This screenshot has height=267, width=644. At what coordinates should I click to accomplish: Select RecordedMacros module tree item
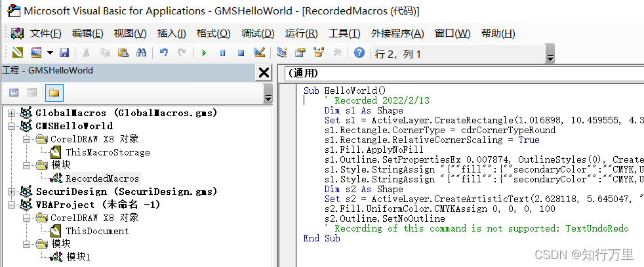point(102,178)
